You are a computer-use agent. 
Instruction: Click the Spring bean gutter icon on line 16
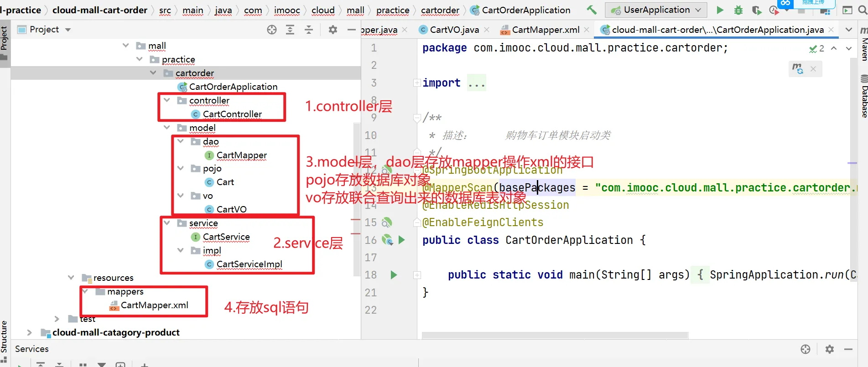coord(387,240)
